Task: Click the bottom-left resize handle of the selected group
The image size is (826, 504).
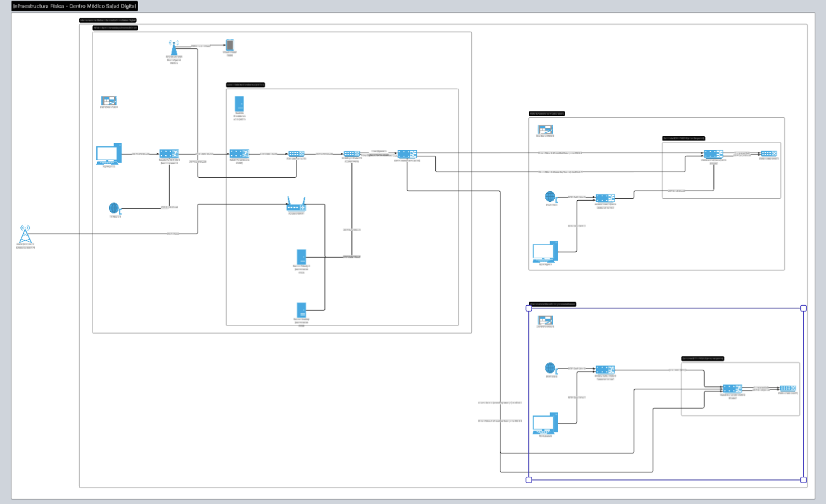Action: pos(529,480)
